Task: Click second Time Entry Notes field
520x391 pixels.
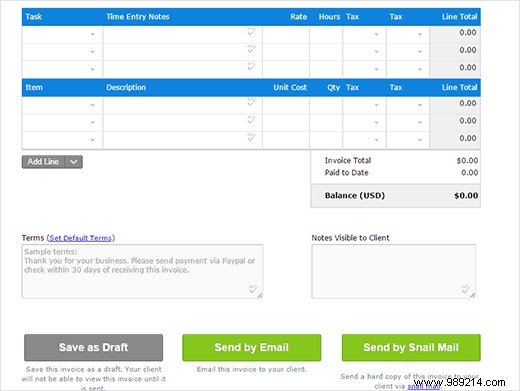Action: point(182,52)
